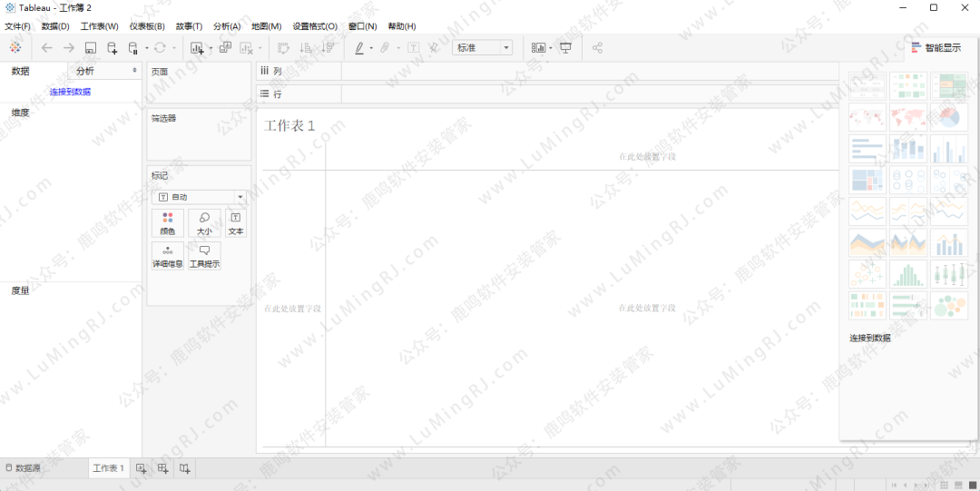This screenshot has height=491, width=980.
Task: Toggle the 智能显示 (Show Me) panel
Action: (936, 47)
